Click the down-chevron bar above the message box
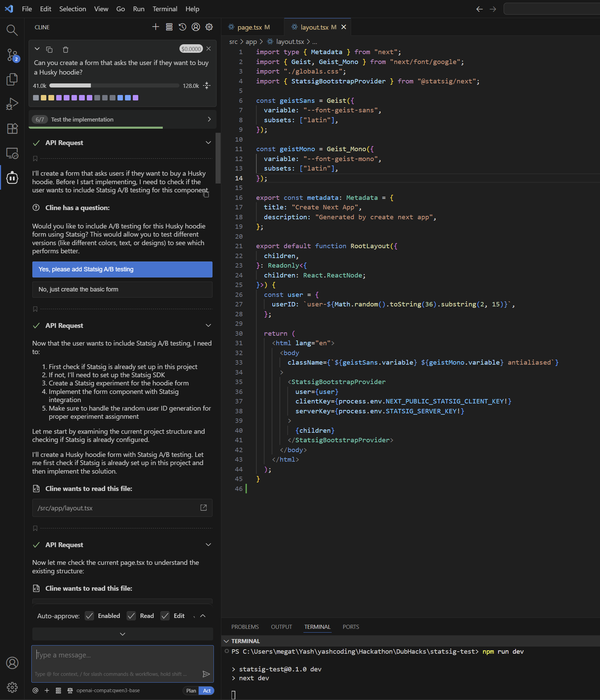 coord(123,634)
